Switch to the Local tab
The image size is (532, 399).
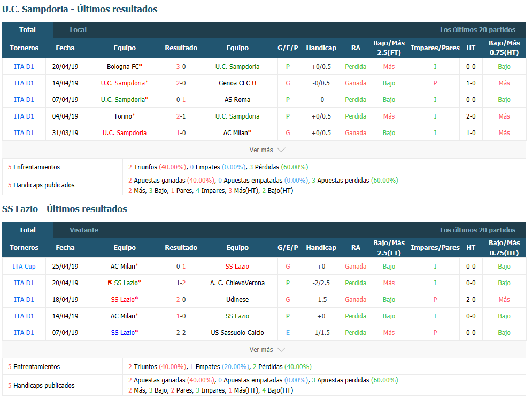(x=78, y=30)
